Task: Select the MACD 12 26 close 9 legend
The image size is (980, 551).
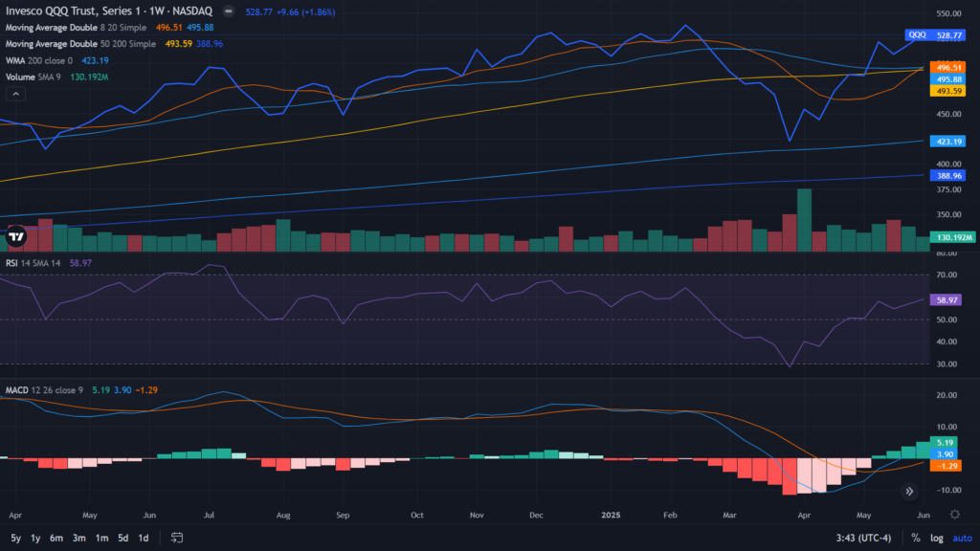Action: (x=44, y=390)
